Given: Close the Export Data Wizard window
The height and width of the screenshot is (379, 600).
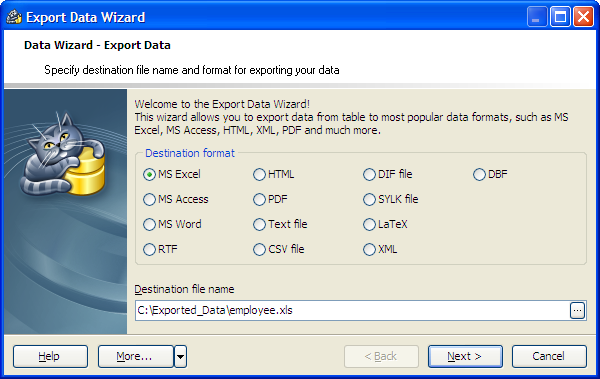Looking at the screenshot, I should [583, 17].
